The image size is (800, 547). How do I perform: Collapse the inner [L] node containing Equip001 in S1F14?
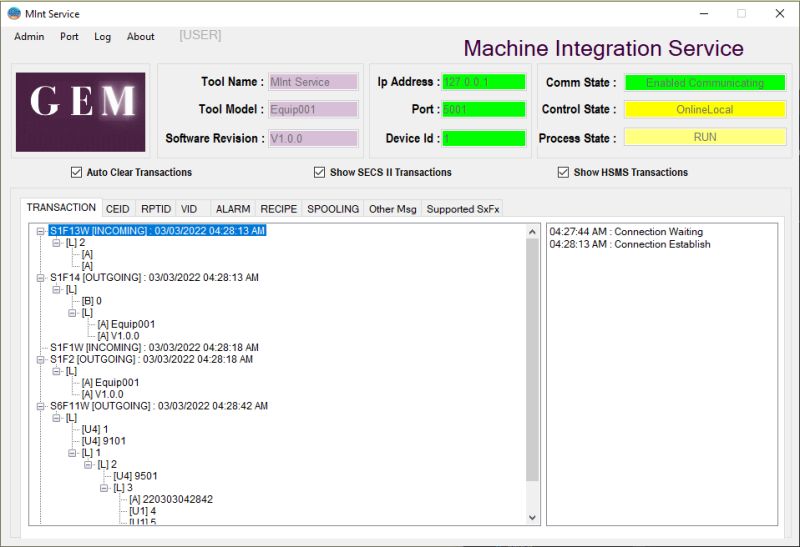72,313
